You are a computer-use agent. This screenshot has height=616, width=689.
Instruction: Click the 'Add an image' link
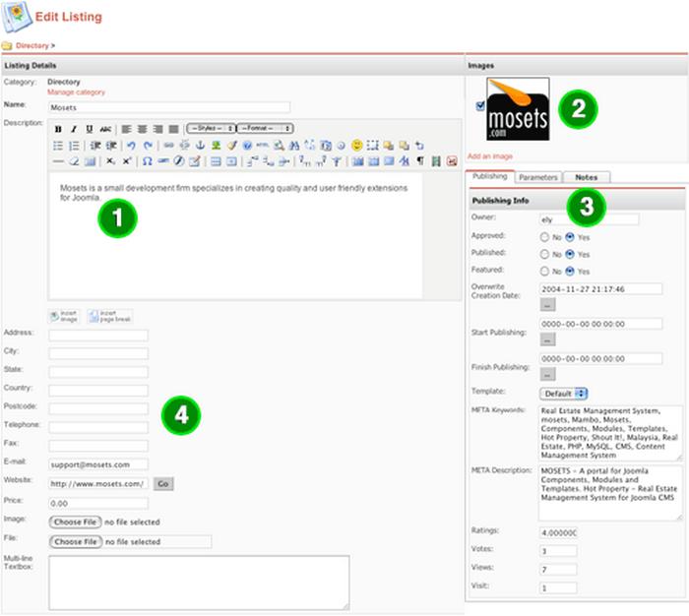[489, 156]
